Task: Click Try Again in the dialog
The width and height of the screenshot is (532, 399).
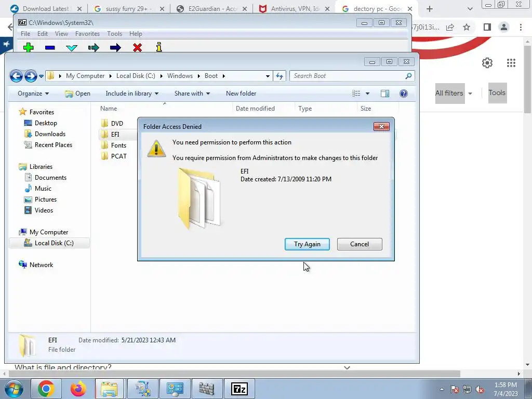Action: tap(307, 244)
